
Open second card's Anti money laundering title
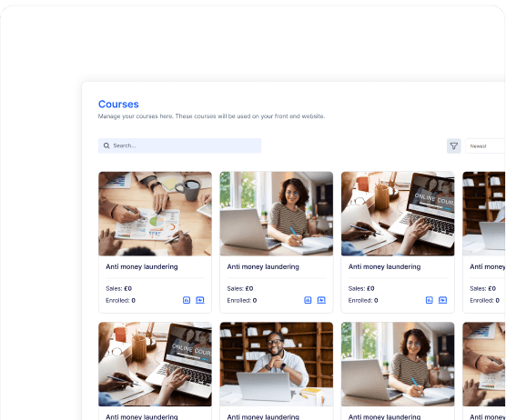263,266
